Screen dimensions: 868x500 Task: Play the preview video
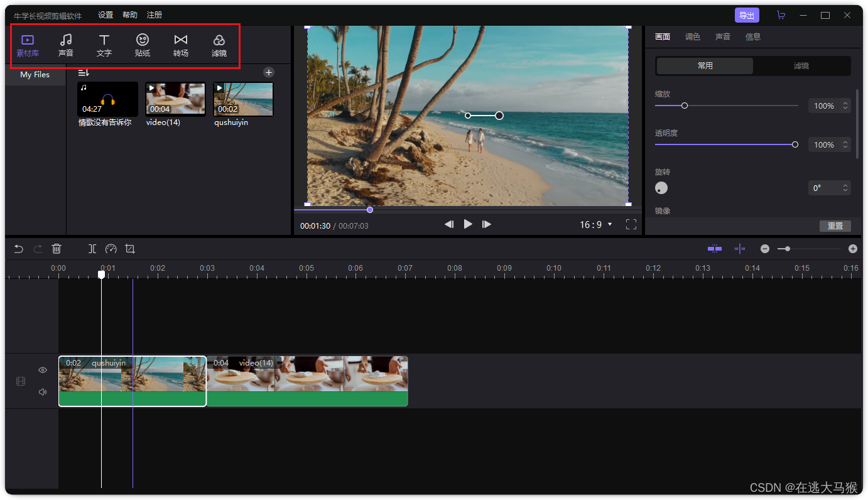pyautogui.click(x=468, y=224)
